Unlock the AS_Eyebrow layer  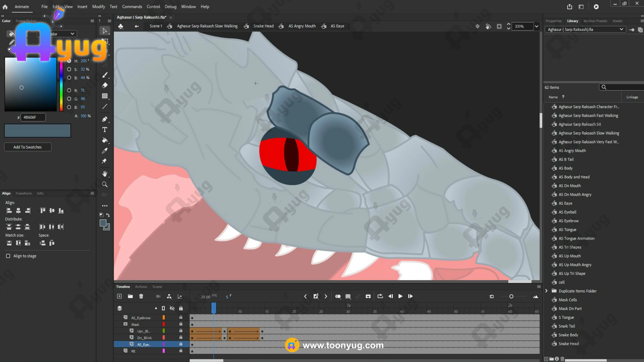click(x=181, y=317)
